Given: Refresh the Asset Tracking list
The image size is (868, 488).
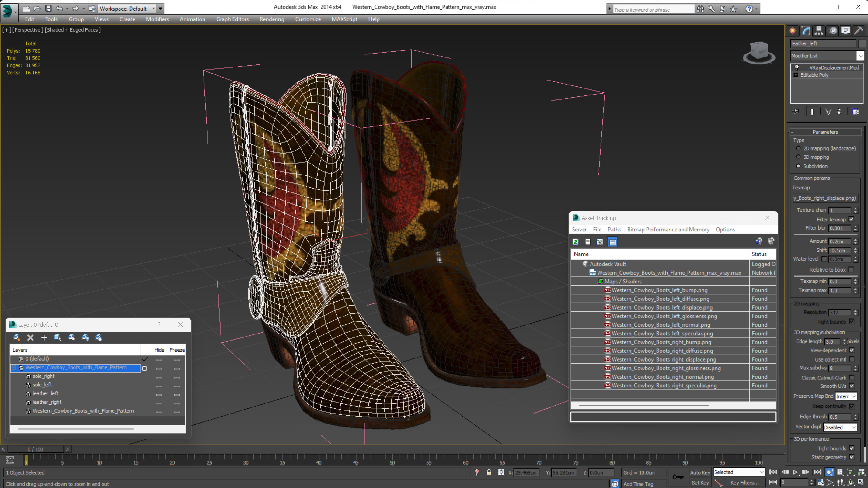Looking at the screenshot, I should pos(576,242).
